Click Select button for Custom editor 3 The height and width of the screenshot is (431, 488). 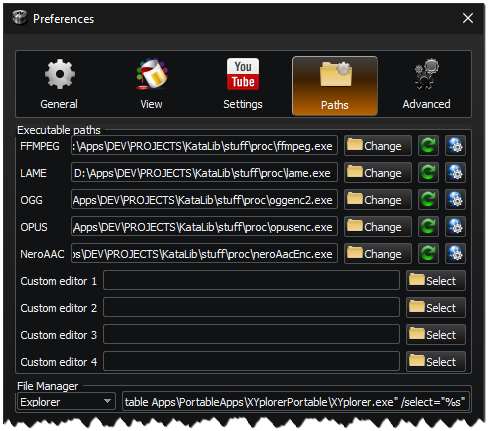(436, 335)
